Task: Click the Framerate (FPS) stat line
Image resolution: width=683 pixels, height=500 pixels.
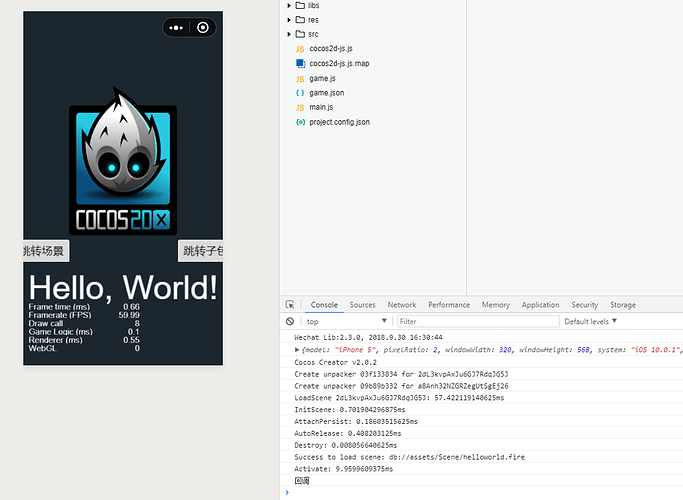Action: [x=84, y=315]
